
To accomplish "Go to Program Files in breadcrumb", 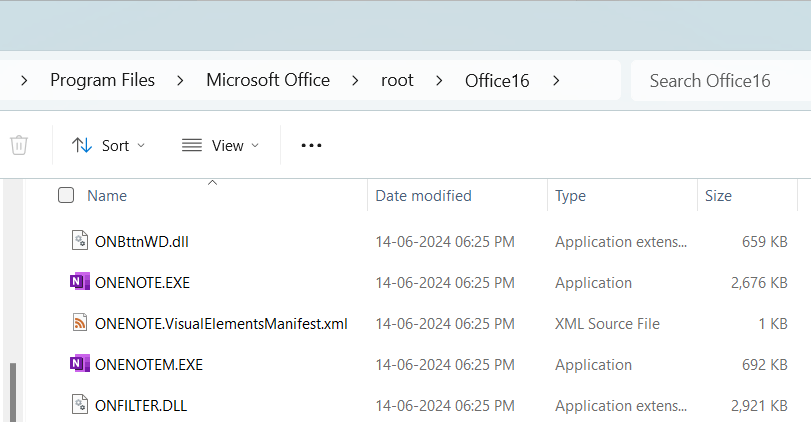I will 102,80.
